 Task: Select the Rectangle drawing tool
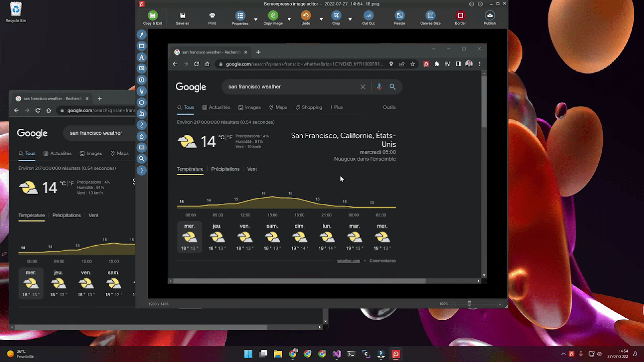[x=141, y=46]
